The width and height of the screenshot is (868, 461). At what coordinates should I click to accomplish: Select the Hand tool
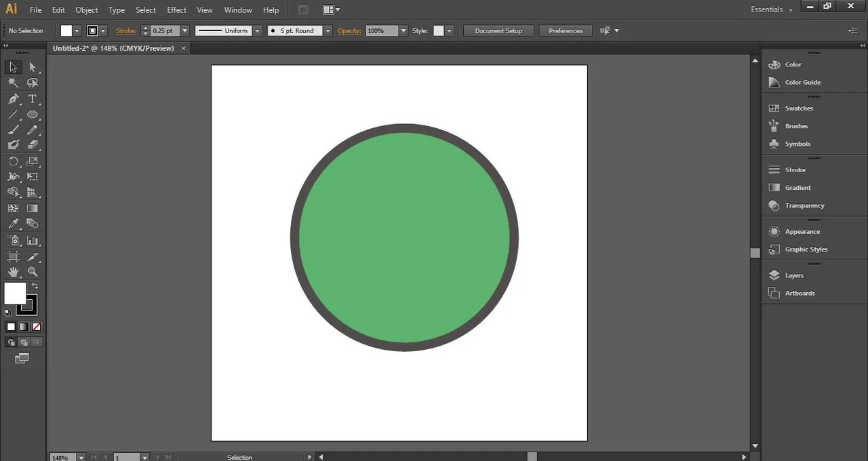coord(13,272)
